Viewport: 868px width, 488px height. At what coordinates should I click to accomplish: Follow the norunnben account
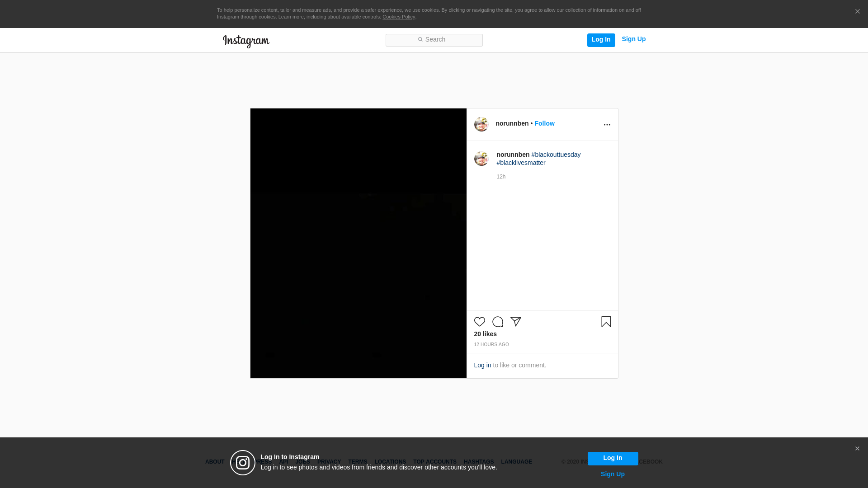[544, 123]
